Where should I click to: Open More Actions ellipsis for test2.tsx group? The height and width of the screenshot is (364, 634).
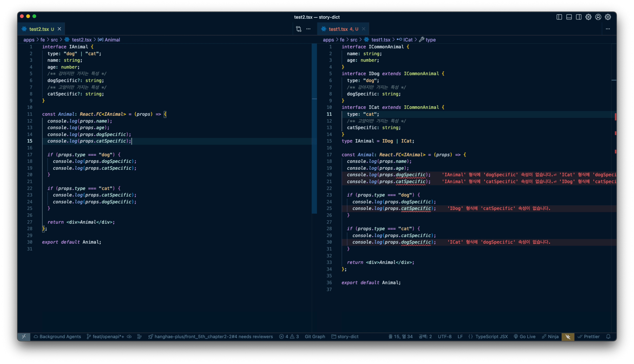pyautogui.click(x=309, y=29)
